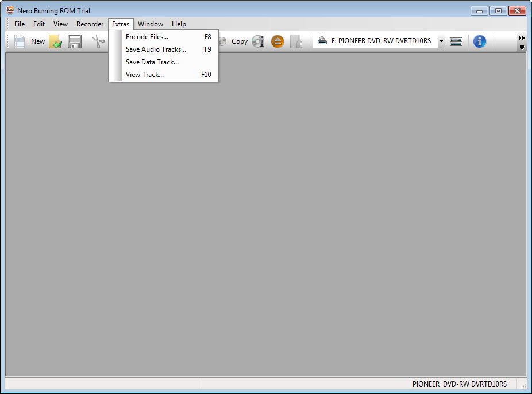
Task: Open the Edit menu
Action: [x=39, y=24]
